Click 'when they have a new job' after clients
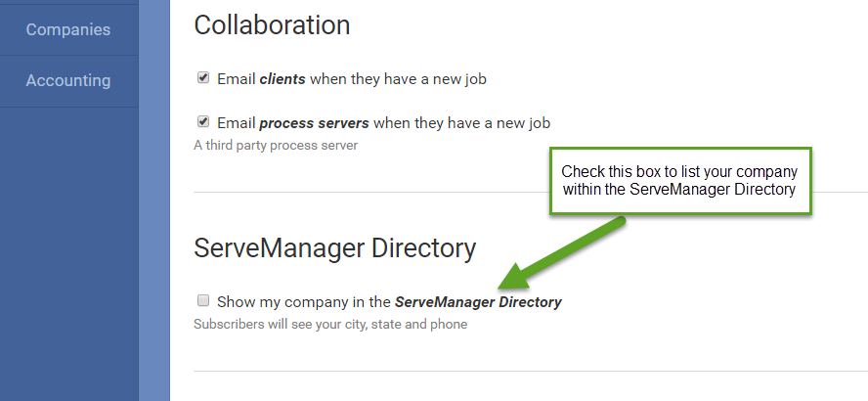The image size is (868, 401). click(398, 78)
